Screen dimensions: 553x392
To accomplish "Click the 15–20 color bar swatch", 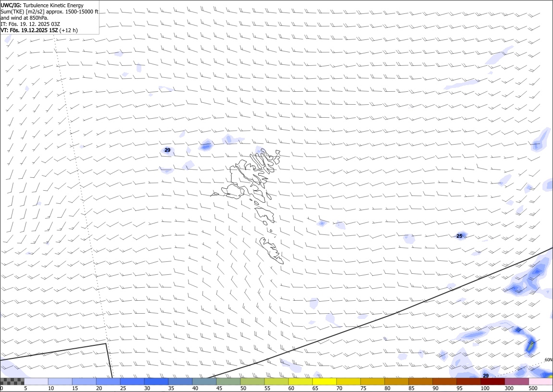I will tap(84, 381).
